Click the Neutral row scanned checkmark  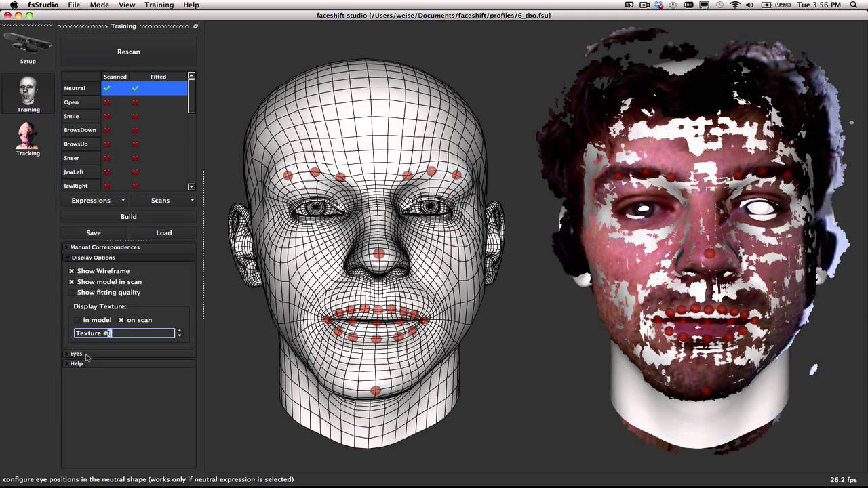point(107,88)
